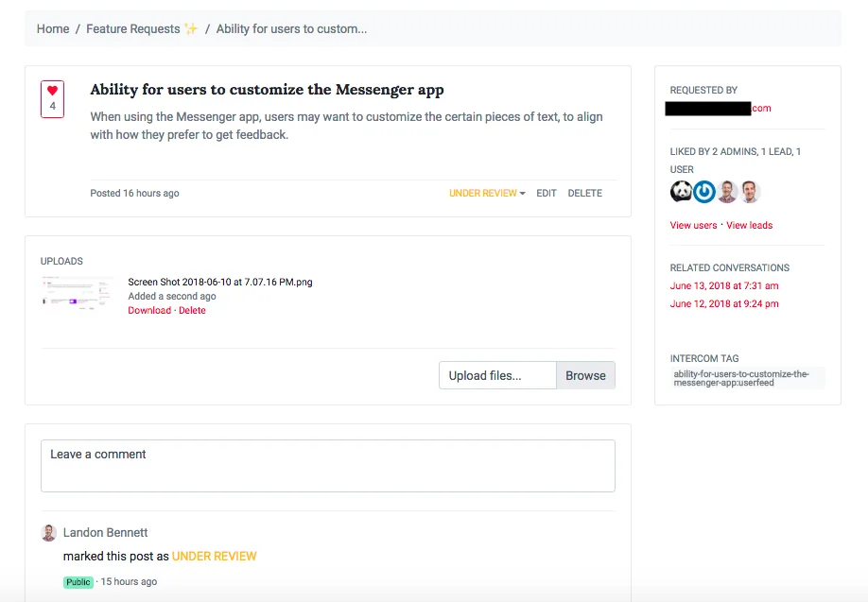Click View users in the sidebar
The height and width of the screenshot is (602, 868).
(x=693, y=225)
